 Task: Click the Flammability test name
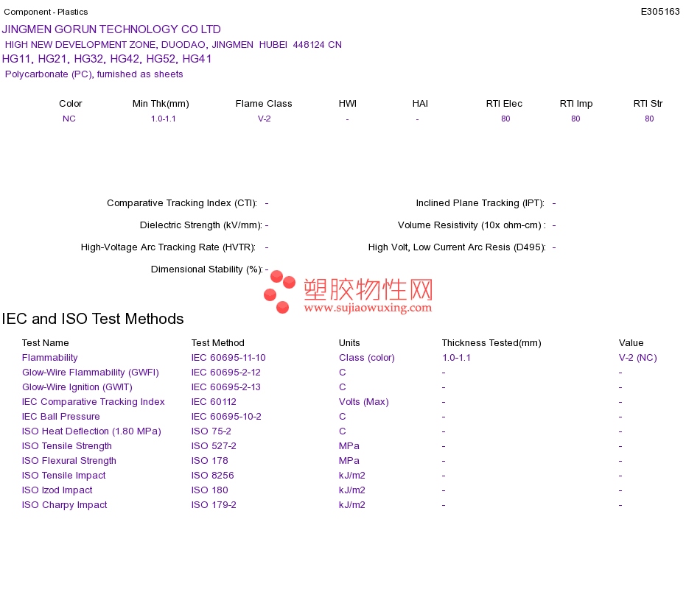(x=50, y=357)
